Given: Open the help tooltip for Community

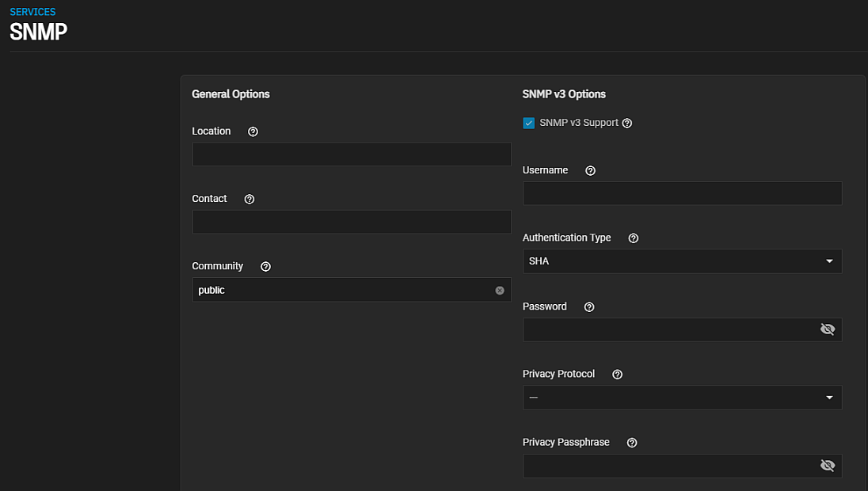Looking at the screenshot, I should click(x=265, y=266).
